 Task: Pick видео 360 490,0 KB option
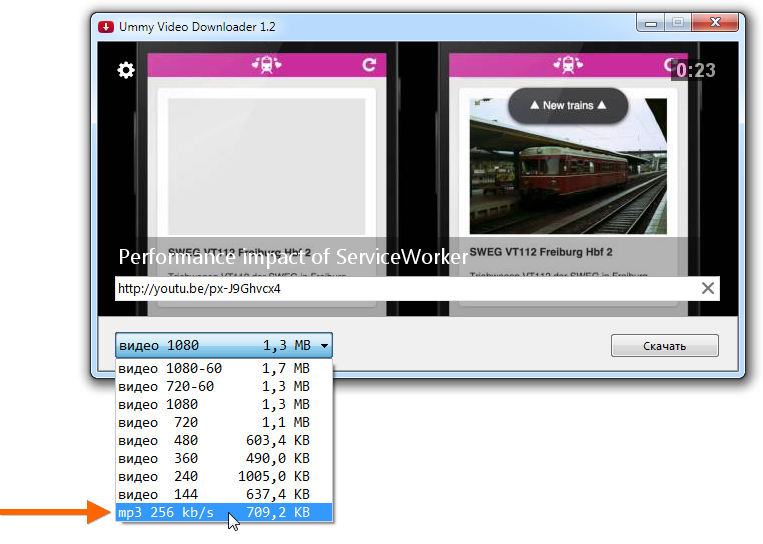tap(224, 458)
